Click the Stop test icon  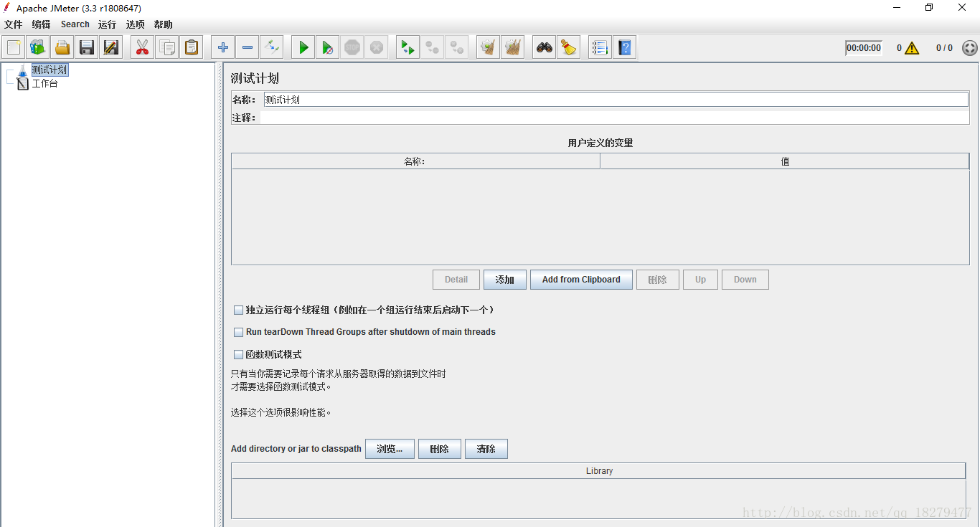(352, 47)
